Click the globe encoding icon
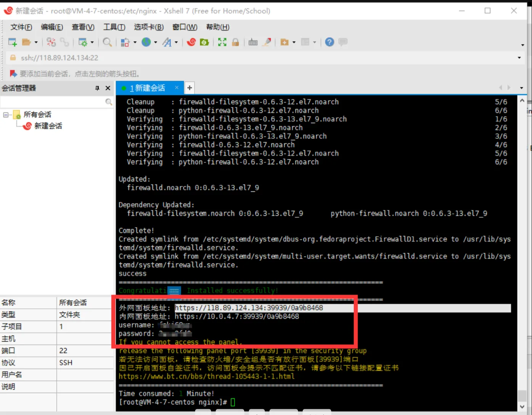The image size is (532, 415). 146,42
